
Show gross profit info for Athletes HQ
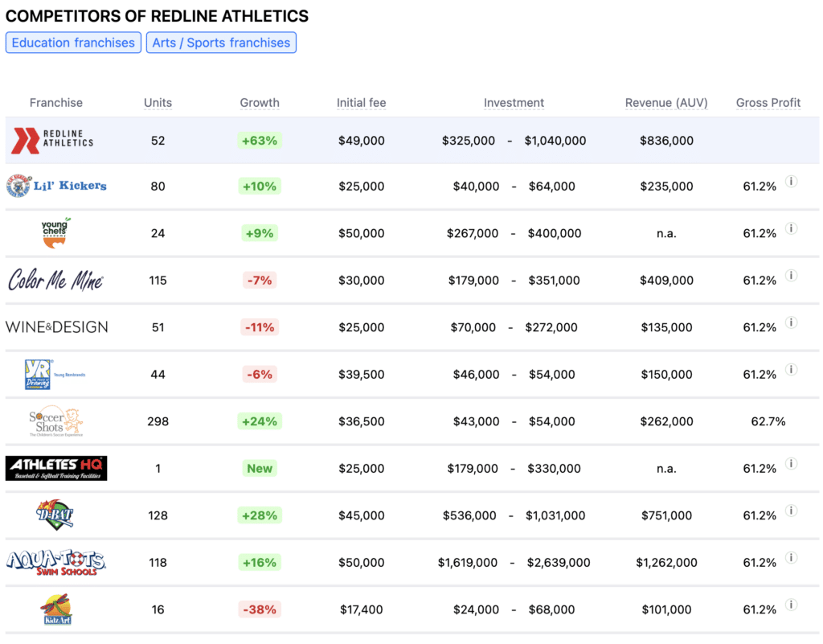(791, 463)
